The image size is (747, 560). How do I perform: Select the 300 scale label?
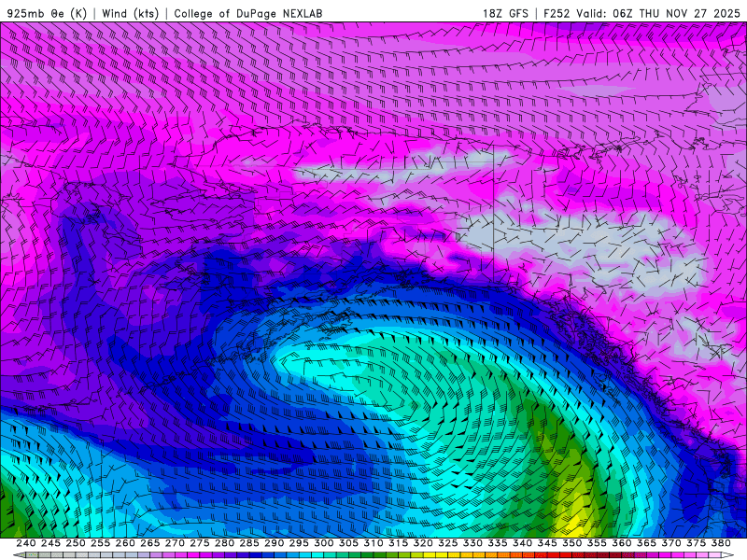(x=323, y=543)
